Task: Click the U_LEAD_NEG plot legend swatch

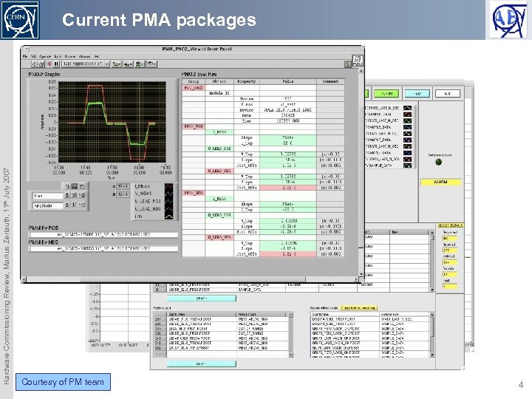Action: tap(169, 208)
